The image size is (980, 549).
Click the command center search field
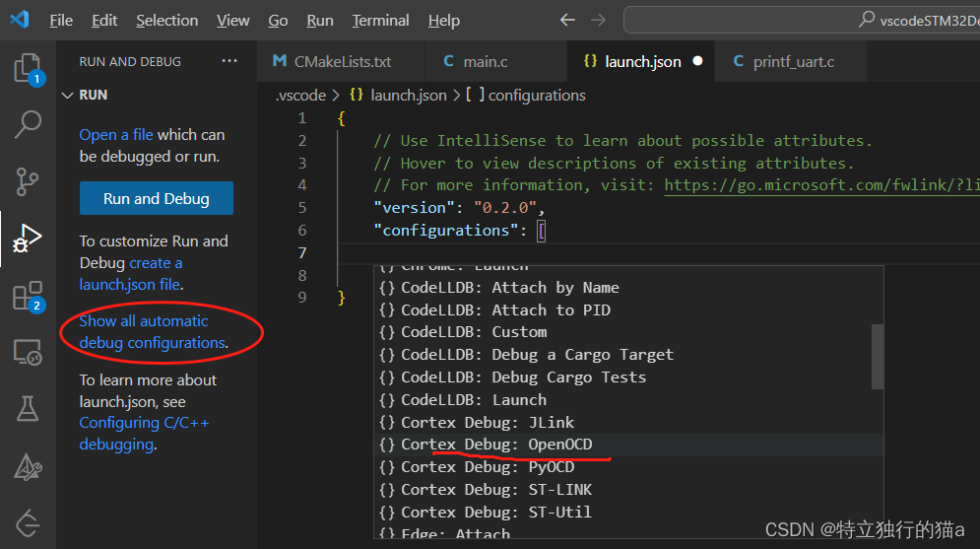(802, 20)
